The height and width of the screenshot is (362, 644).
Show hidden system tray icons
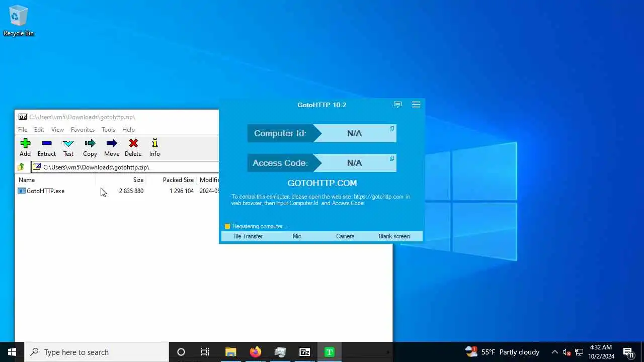(x=554, y=352)
